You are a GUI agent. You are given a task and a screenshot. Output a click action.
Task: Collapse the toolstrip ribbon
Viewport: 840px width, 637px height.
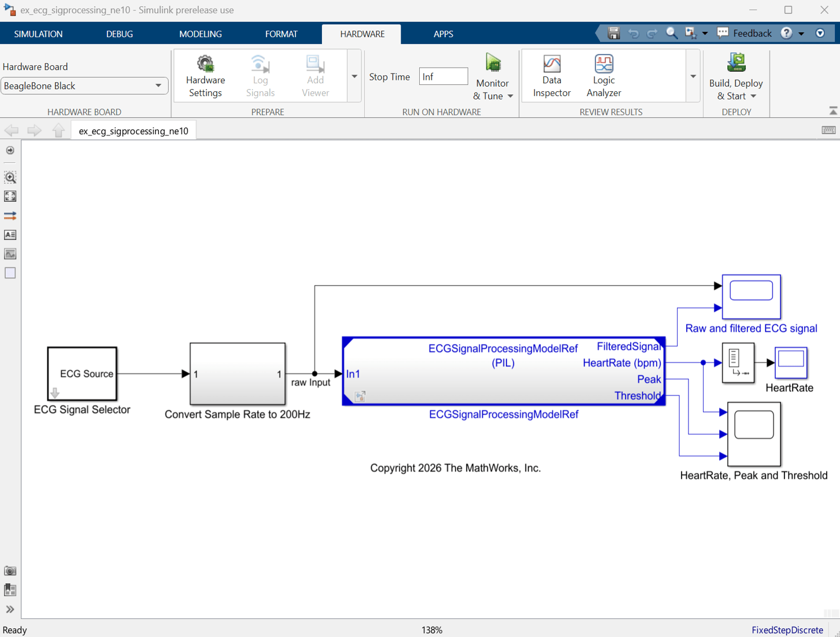click(833, 110)
